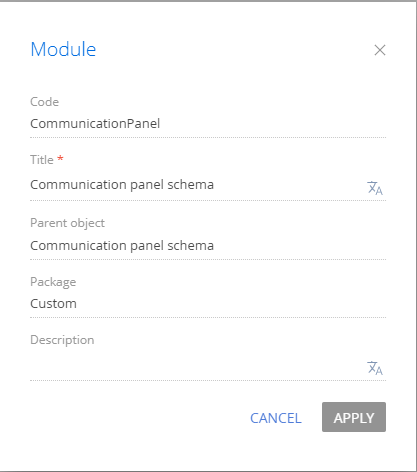Image resolution: width=417 pixels, height=472 pixels.
Task: Click blank dialog area left of CANCEL
Action: [x=133, y=418]
